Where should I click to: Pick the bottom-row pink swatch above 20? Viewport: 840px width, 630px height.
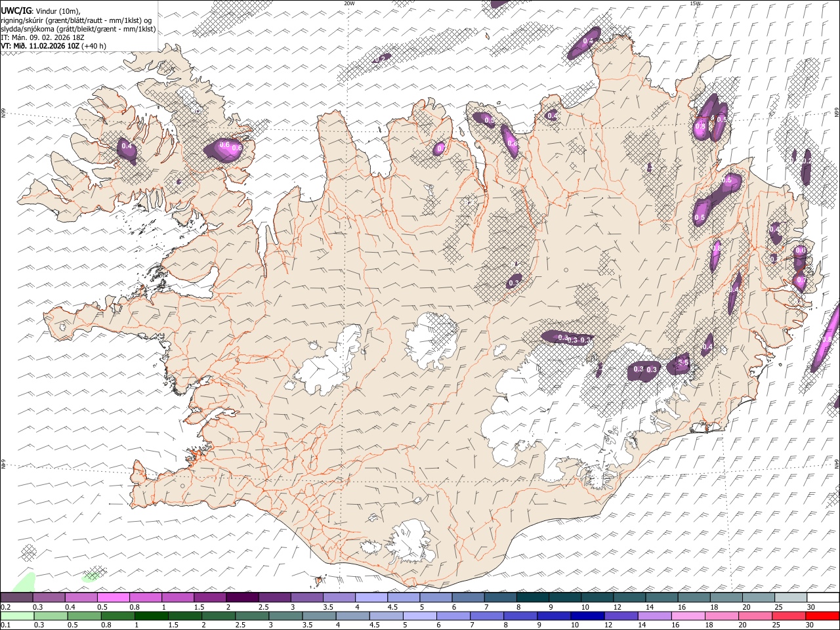(x=755, y=616)
